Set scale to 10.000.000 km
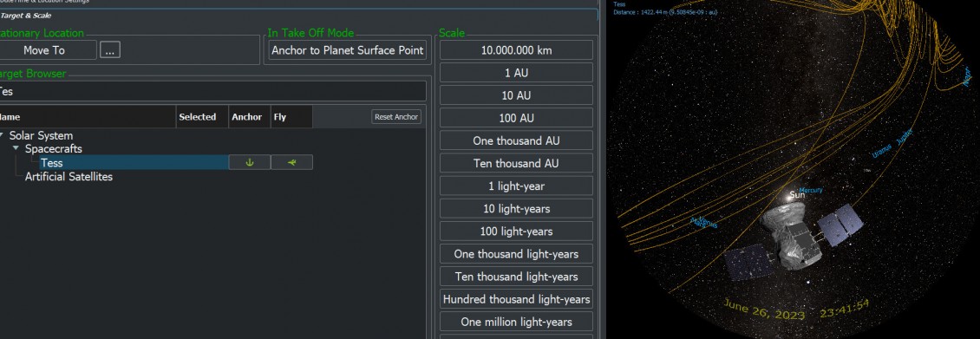 tap(516, 50)
